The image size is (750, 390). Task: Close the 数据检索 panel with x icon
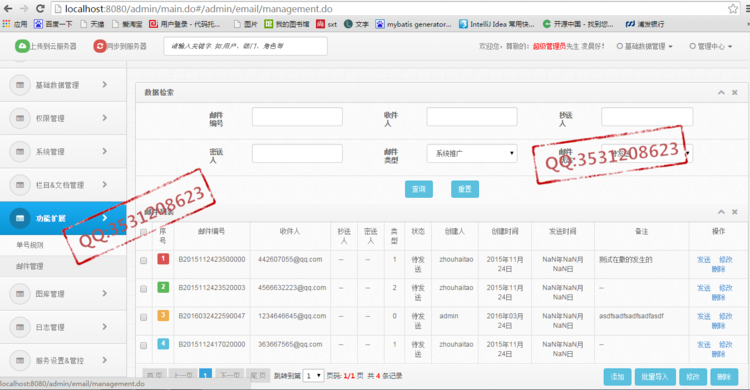pyautogui.click(x=735, y=92)
